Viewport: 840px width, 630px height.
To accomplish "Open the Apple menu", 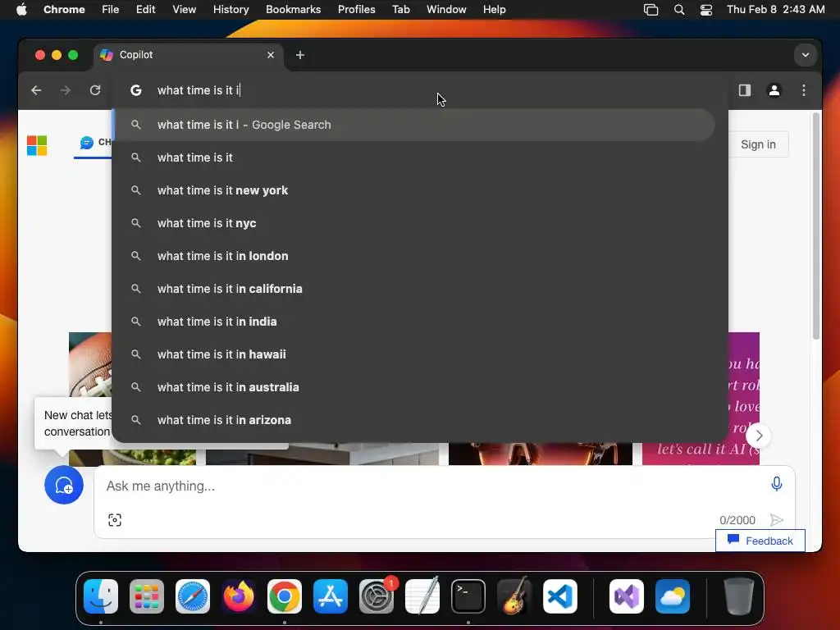I will tap(21, 10).
